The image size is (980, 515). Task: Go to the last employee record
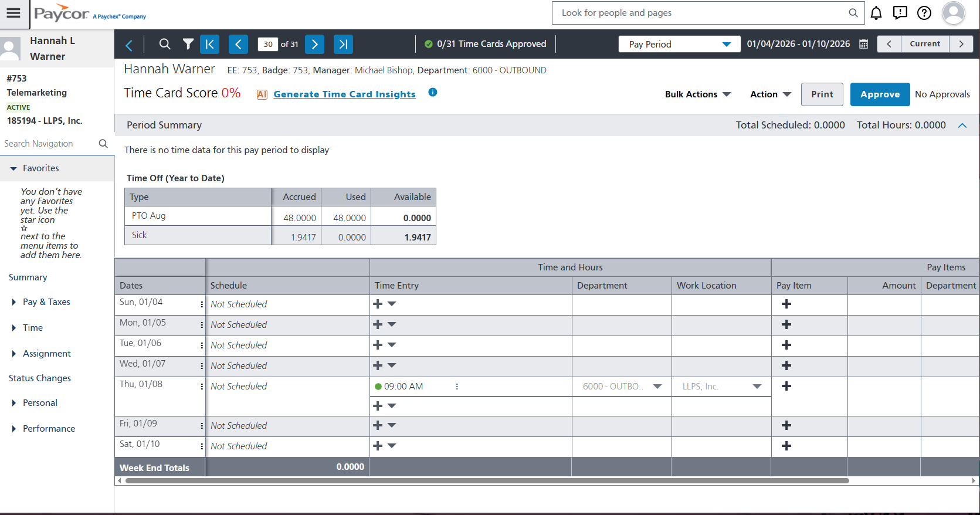pos(343,44)
